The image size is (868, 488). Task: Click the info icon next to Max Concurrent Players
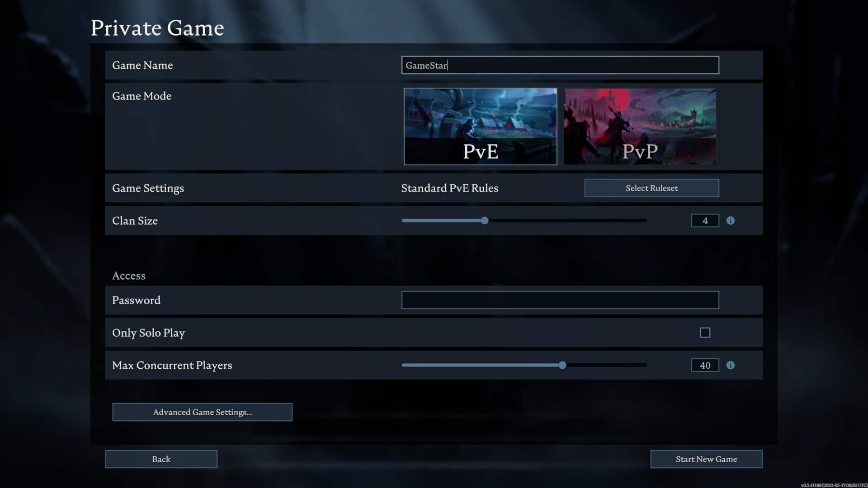pyautogui.click(x=730, y=365)
